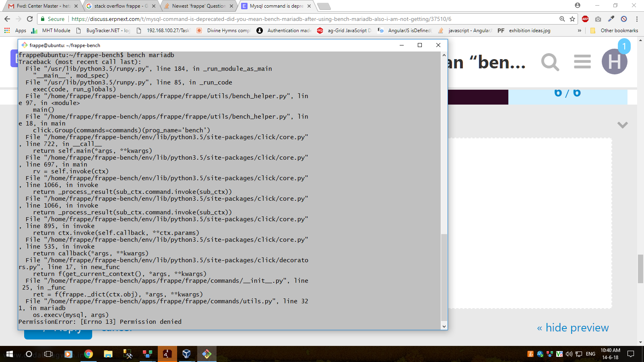
Task: Click the 'PermissionError: [Errno 13] Permission denied' line
Action: pyautogui.click(x=100, y=322)
